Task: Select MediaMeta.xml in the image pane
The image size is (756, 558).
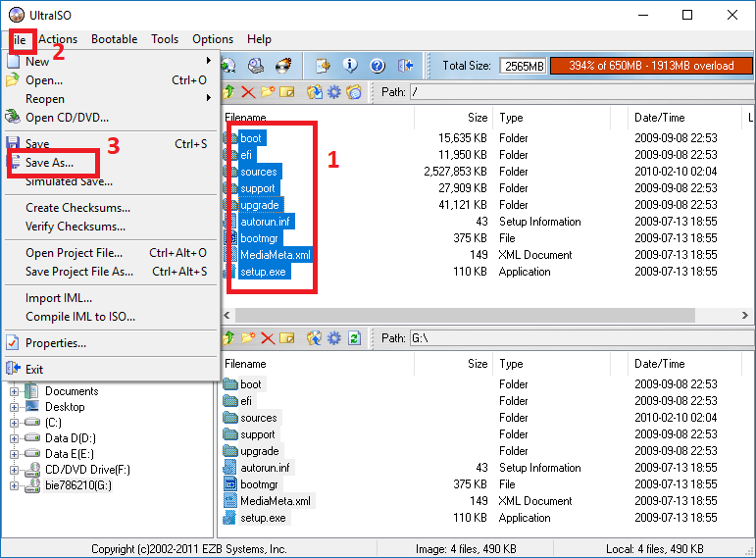Action: [275, 255]
